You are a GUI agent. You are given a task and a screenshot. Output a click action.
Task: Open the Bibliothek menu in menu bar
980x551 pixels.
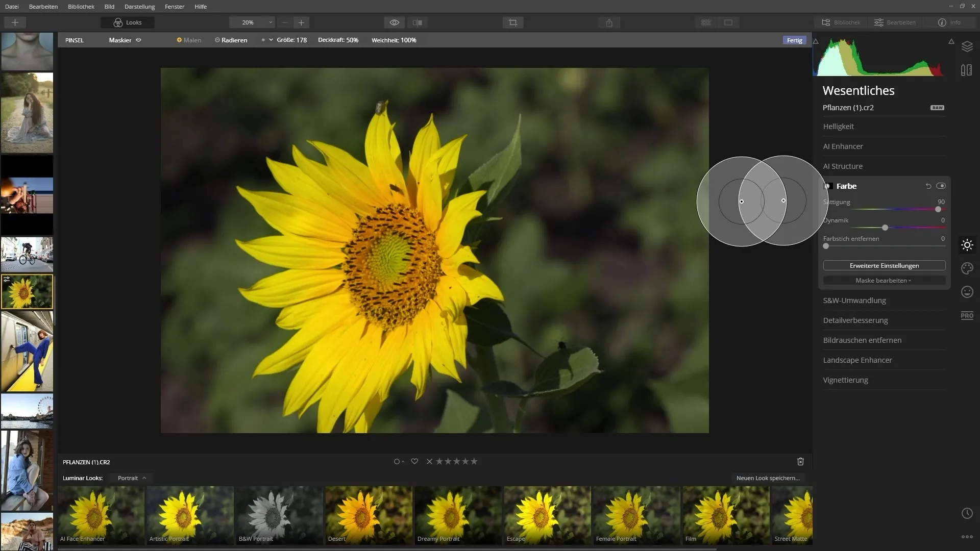pos(81,7)
